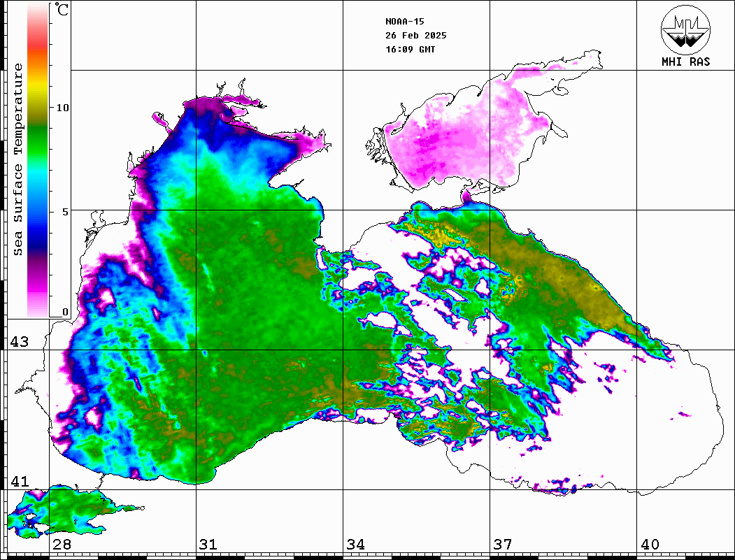Click the '10' tick on color scale

(62, 108)
